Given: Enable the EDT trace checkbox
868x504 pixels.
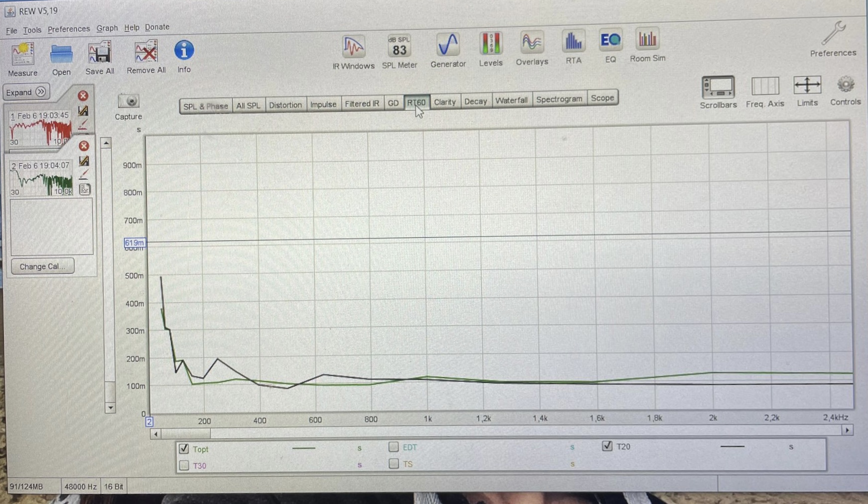Looking at the screenshot, I should click(394, 447).
